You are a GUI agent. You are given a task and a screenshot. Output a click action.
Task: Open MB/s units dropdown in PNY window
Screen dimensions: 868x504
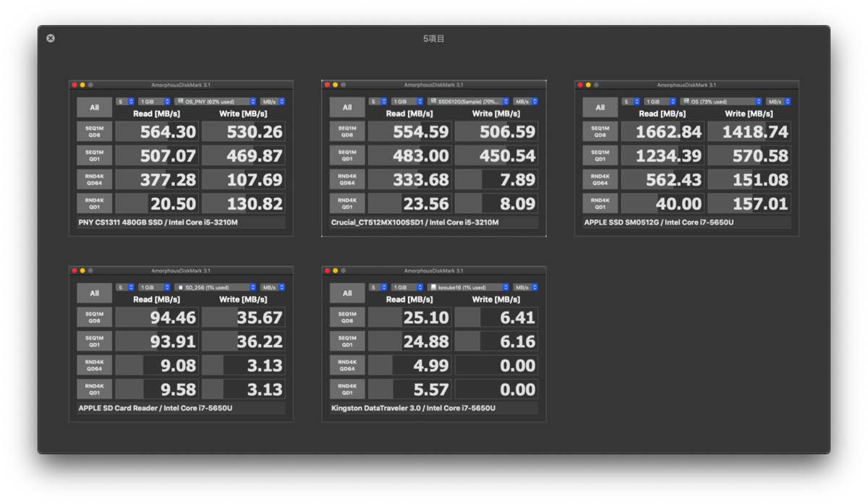click(x=273, y=102)
